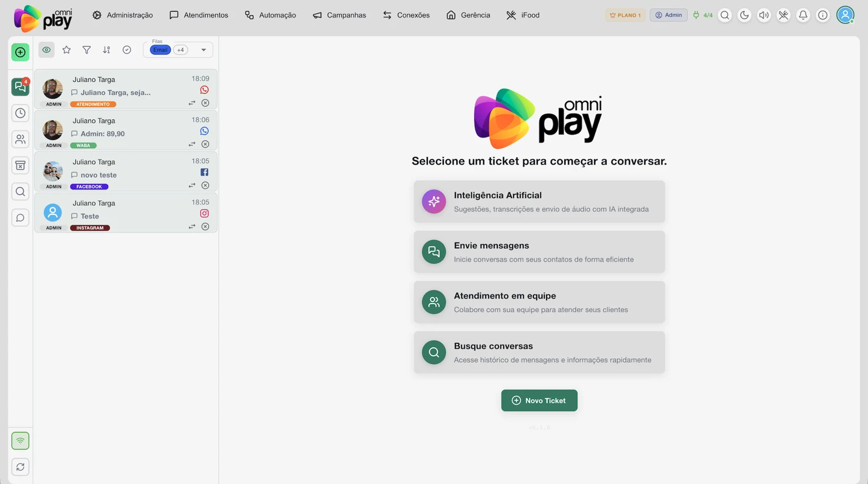Expand the Filas queue dropdown arrow

tap(203, 50)
